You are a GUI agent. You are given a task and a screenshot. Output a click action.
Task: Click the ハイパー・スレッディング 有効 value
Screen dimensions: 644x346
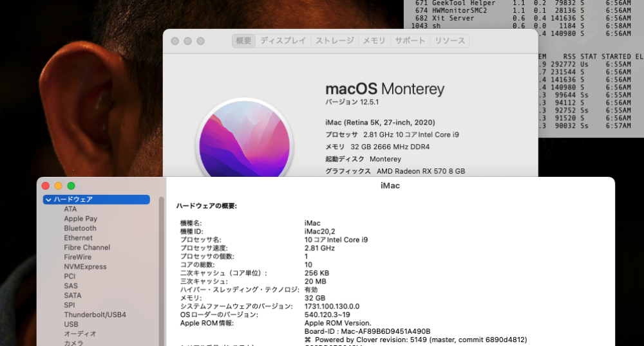[x=311, y=290]
